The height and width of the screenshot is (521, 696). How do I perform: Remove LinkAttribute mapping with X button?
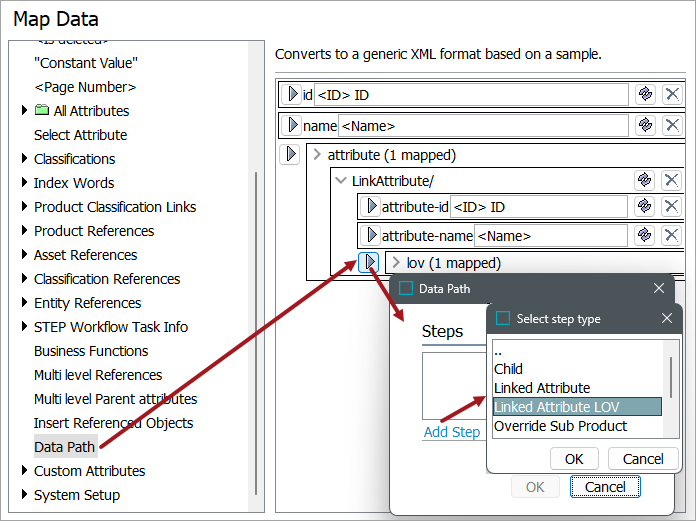click(671, 180)
